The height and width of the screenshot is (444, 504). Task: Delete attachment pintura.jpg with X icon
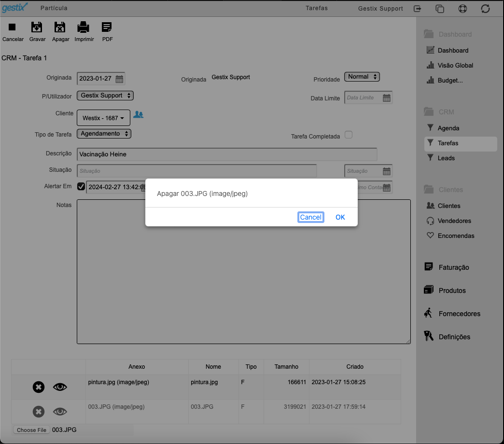(x=39, y=387)
